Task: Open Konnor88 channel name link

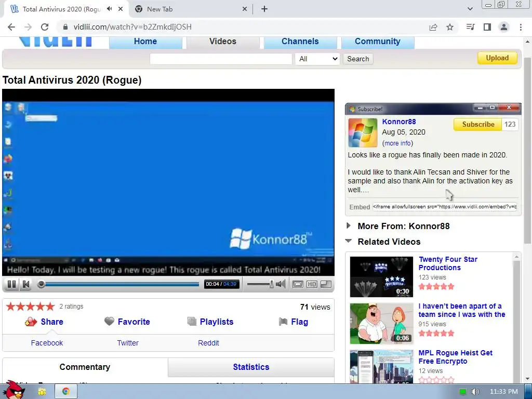Action: click(x=398, y=122)
